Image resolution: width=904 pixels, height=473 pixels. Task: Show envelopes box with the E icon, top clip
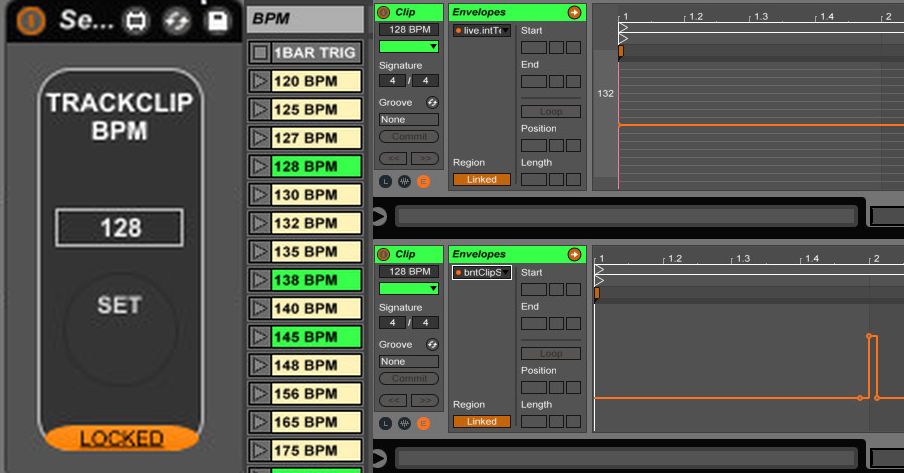(x=423, y=181)
